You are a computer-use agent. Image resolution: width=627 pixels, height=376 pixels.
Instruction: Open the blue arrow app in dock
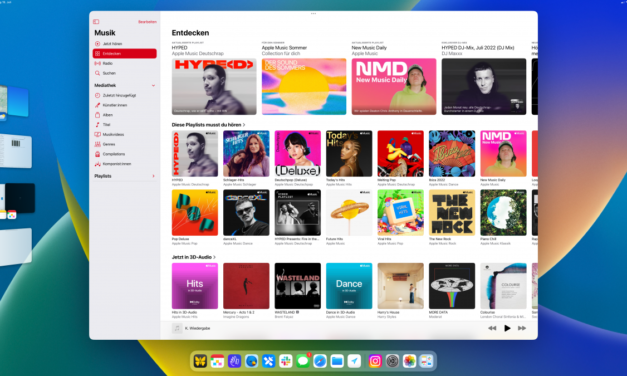click(x=354, y=361)
